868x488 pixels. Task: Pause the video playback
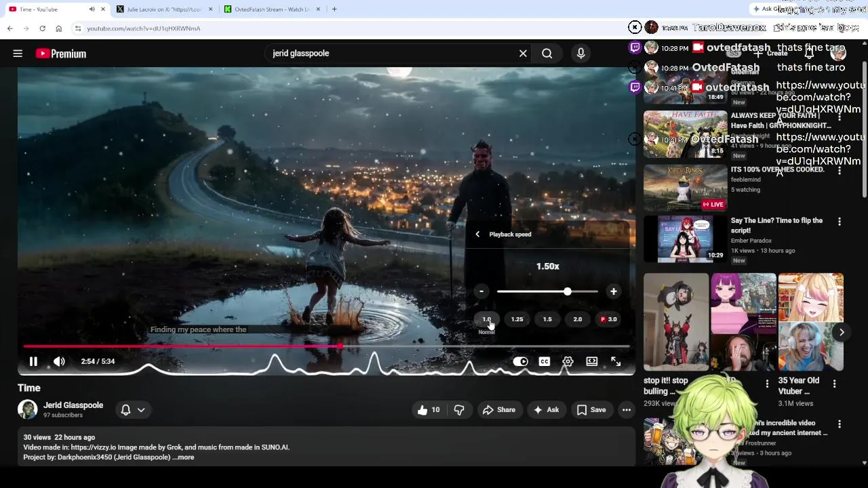33,361
